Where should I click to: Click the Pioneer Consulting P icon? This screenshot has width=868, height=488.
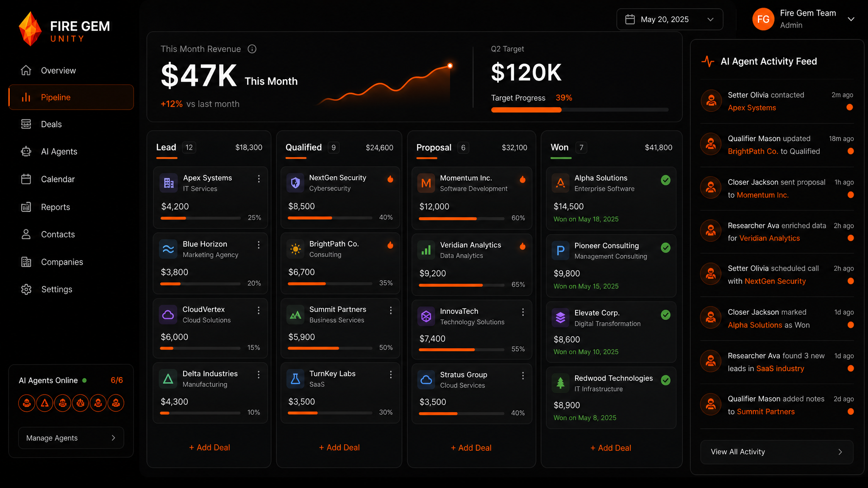click(x=560, y=251)
